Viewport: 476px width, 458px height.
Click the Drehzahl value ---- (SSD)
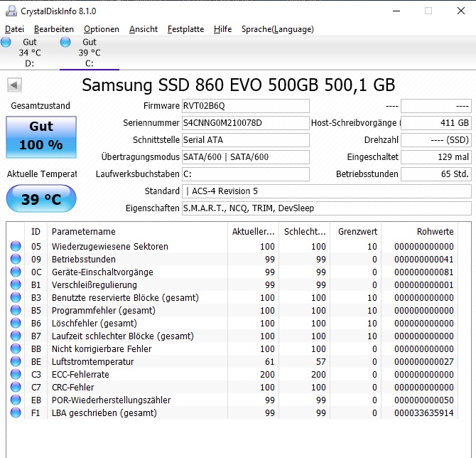436,140
